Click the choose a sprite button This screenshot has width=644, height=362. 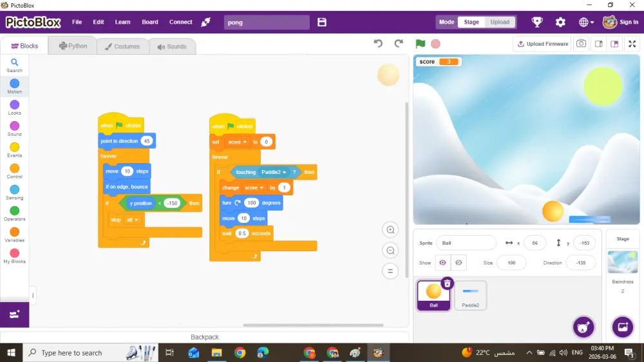pos(583,327)
